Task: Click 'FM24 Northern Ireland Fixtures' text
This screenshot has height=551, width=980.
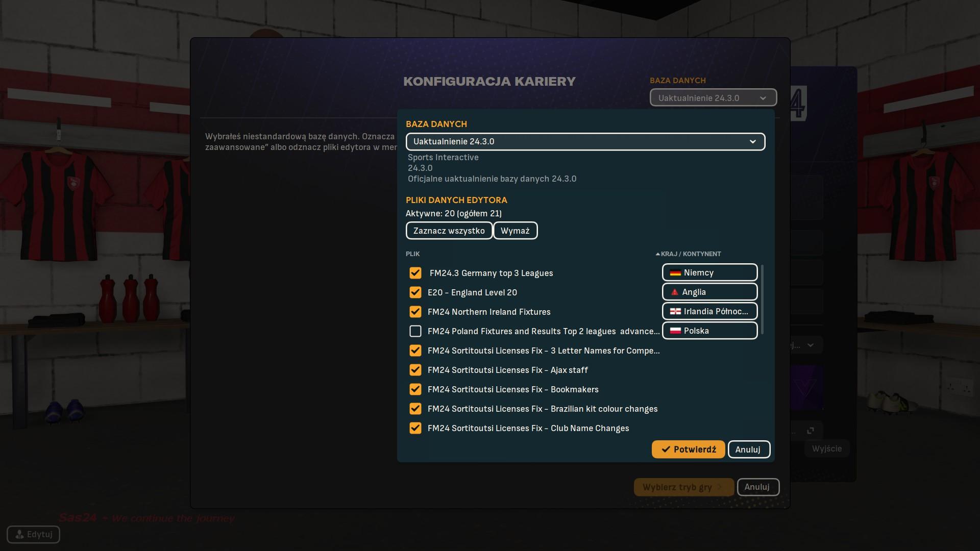Action: pyautogui.click(x=489, y=312)
